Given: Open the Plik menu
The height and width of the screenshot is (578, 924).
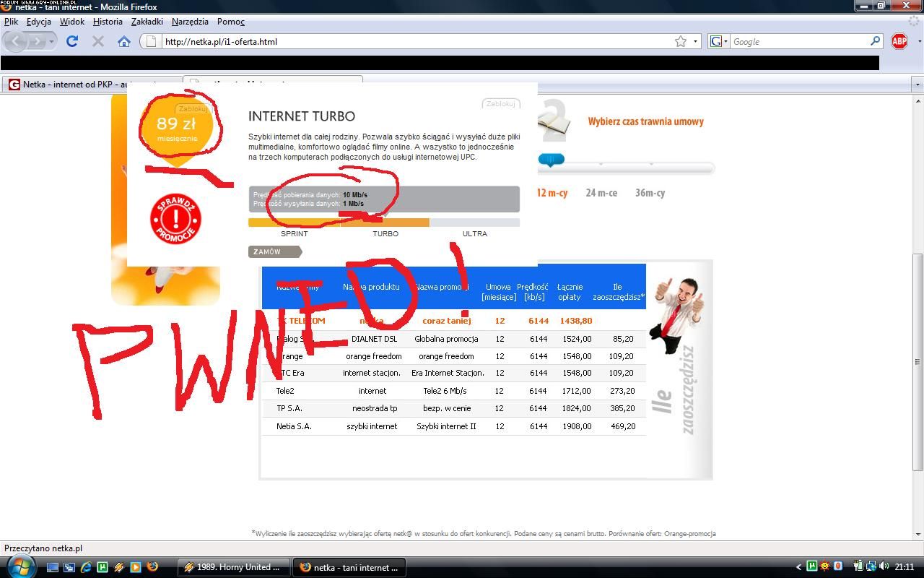Looking at the screenshot, I should (11, 22).
